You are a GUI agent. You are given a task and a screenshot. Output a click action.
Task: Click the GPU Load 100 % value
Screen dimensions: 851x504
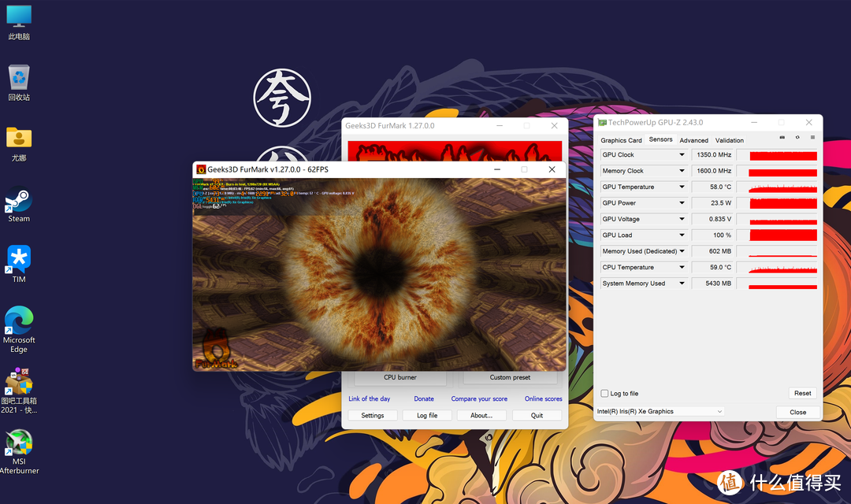pyautogui.click(x=712, y=235)
